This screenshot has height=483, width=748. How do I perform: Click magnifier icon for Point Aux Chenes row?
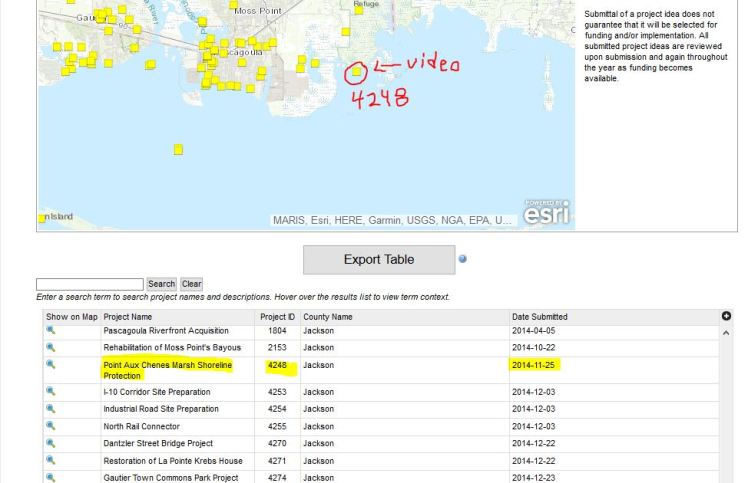[51, 365]
